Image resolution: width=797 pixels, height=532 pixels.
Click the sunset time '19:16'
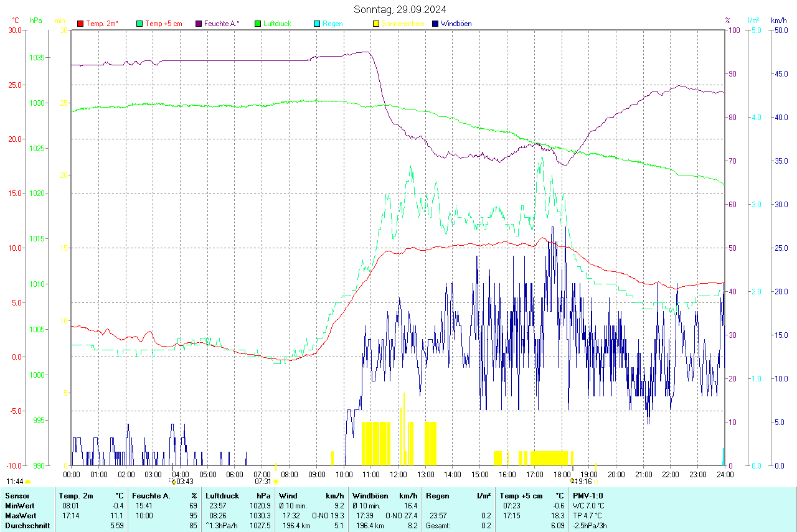click(583, 482)
